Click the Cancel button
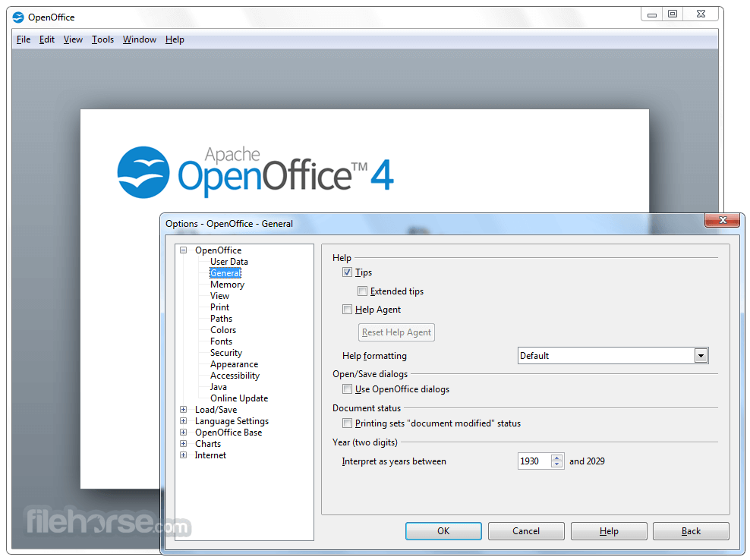The height and width of the screenshot is (560, 750). (526, 531)
